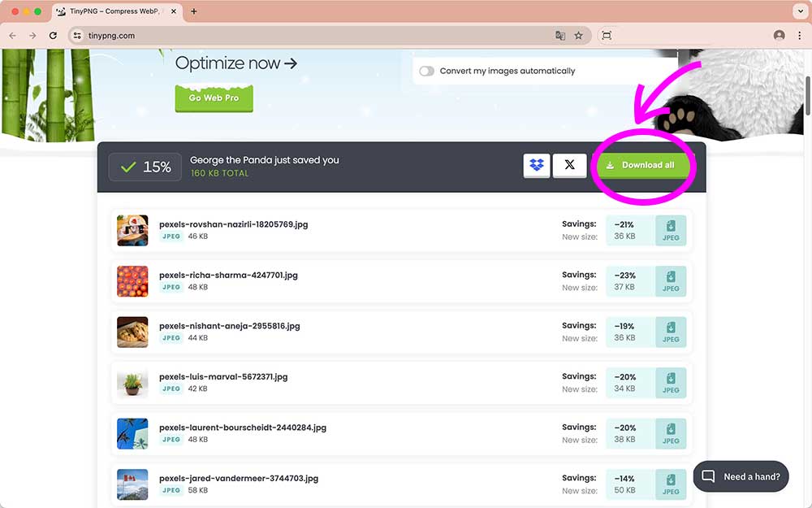Image resolution: width=812 pixels, height=508 pixels.
Task: Open the Need a hand? chat
Action: (x=741, y=476)
